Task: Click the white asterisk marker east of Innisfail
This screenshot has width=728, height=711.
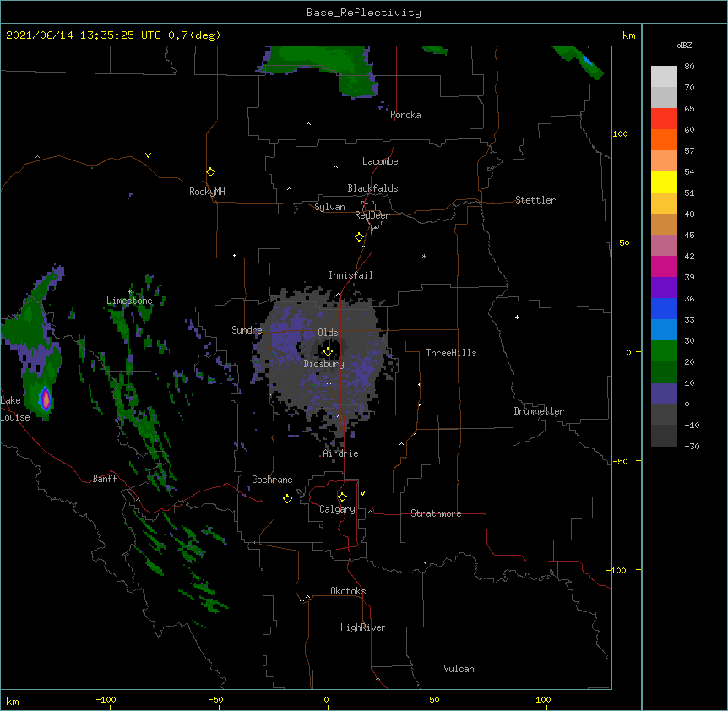Action: (x=424, y=256)
